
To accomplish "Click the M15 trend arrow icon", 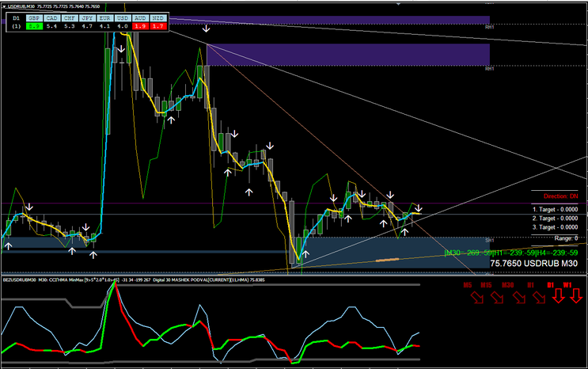I will pos(497,298).
